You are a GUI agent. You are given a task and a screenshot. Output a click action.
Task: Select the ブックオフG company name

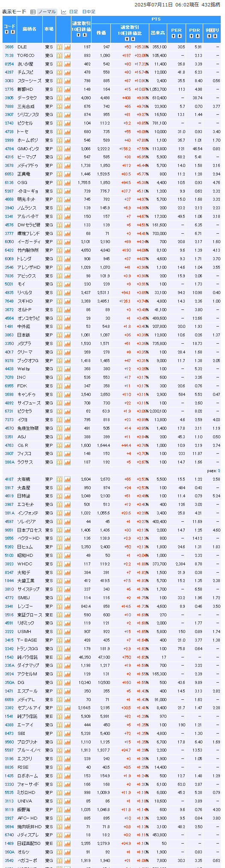coord(28,360)
